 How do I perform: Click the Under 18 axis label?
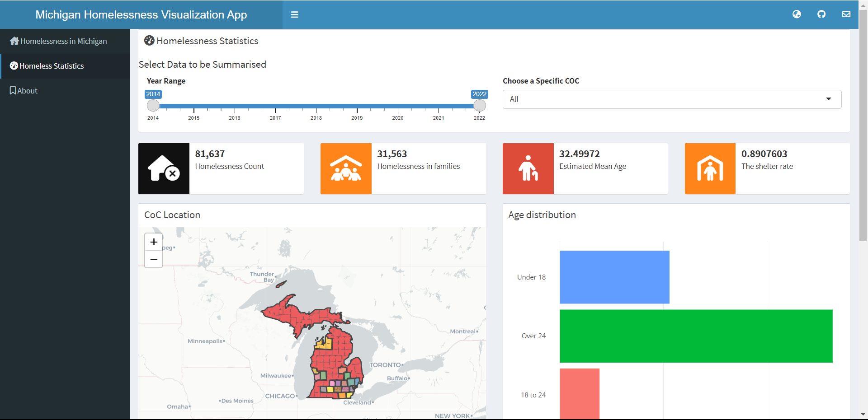(531, 277)
